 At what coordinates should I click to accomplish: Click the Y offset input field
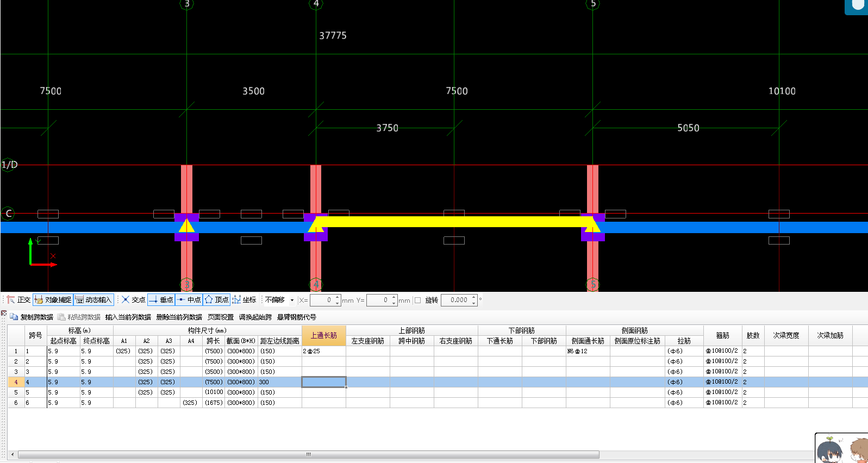click(x=379, y=300)
